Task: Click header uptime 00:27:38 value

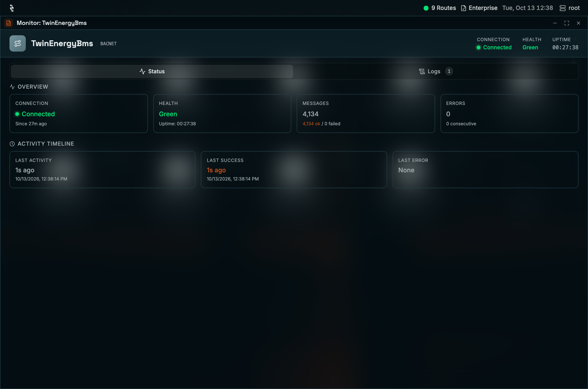Action: [x=565, y=47]
